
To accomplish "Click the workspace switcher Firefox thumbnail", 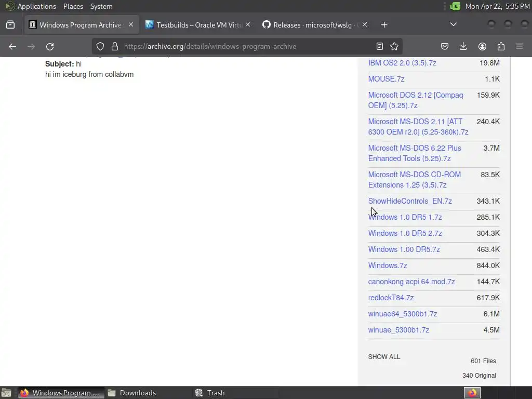I will (x=472, y=393).
